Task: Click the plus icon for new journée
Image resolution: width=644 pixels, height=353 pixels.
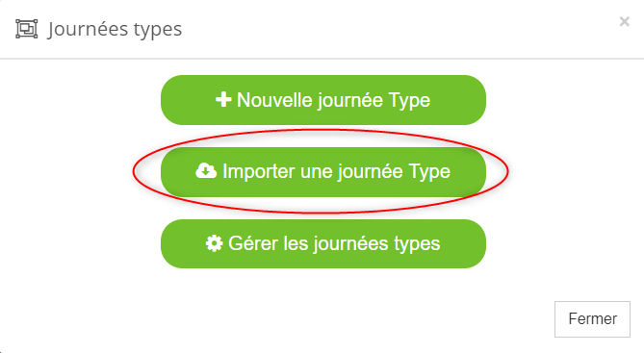Action: coord(223,99)
